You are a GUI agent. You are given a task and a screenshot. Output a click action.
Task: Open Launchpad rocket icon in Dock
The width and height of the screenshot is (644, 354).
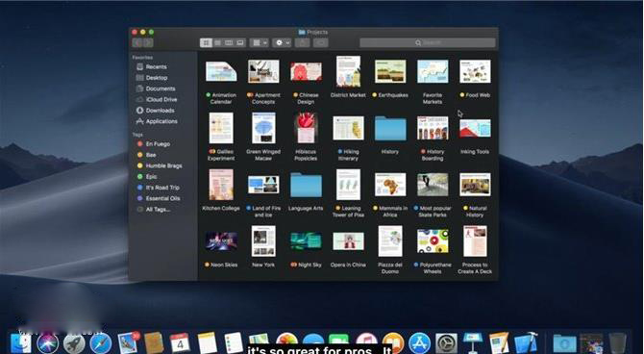(74, 343)
